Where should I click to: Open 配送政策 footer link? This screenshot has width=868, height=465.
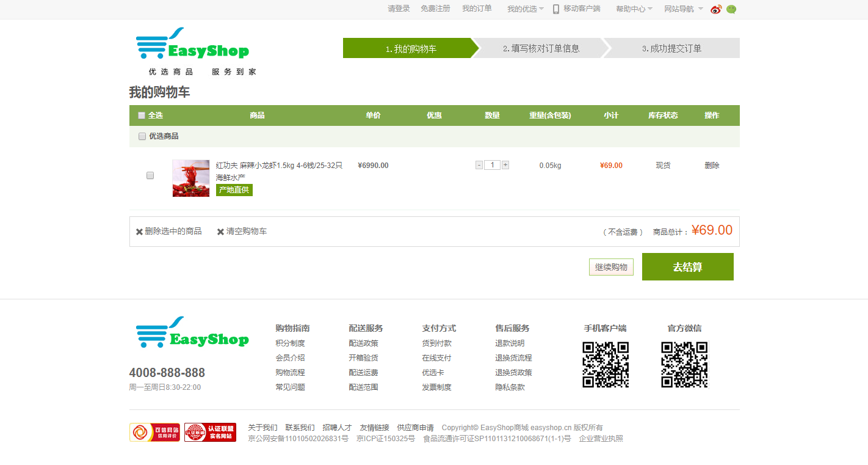(363, 343)
